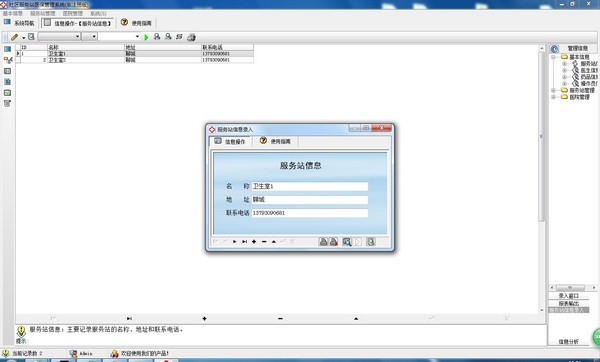Viewport: 600px width, 362px height.
Task: Click the 联系电话 input field in the dialog
Action: 310,213
